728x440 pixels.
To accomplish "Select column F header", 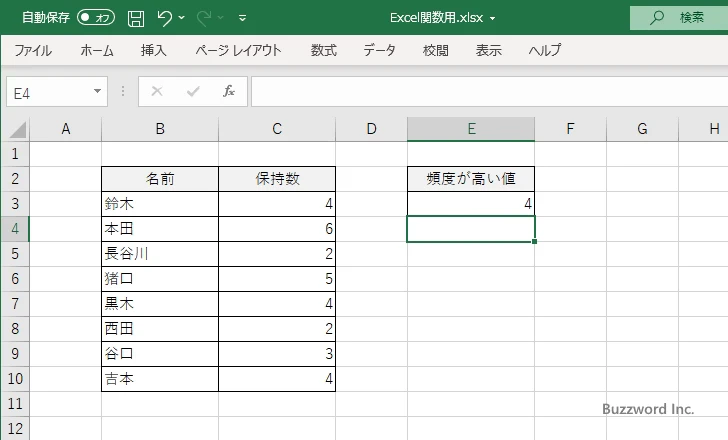I will pos(571,129).
